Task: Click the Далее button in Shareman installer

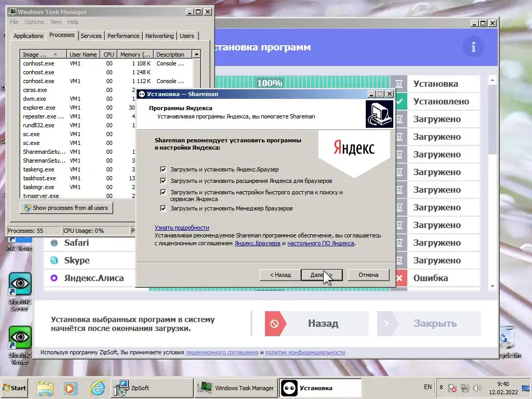Action: (322, 275)
